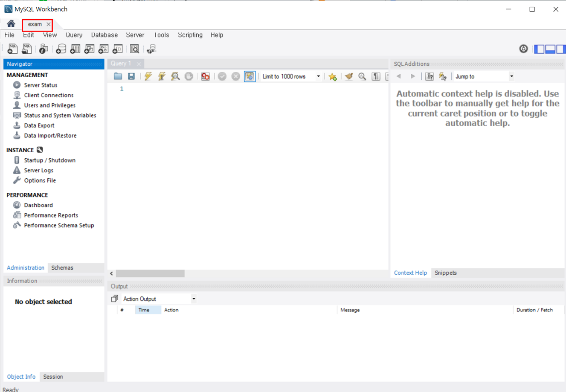Screen dimensions: 566x392
Task: Open the Server menu
Action: tap(135, 35)
